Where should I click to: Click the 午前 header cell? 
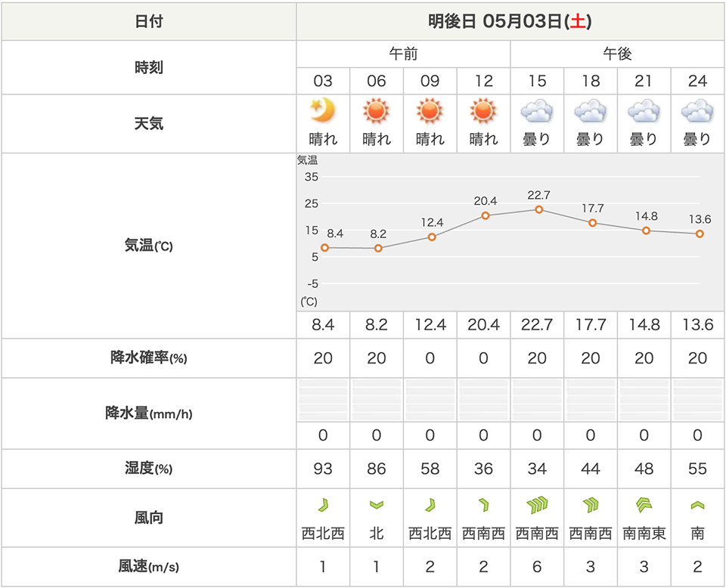pyautogui.click(x=403, y=54)
